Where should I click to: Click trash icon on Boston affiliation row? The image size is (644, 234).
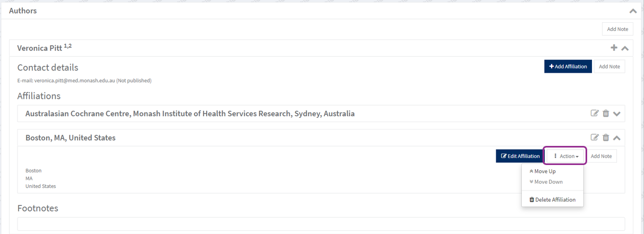606,138
